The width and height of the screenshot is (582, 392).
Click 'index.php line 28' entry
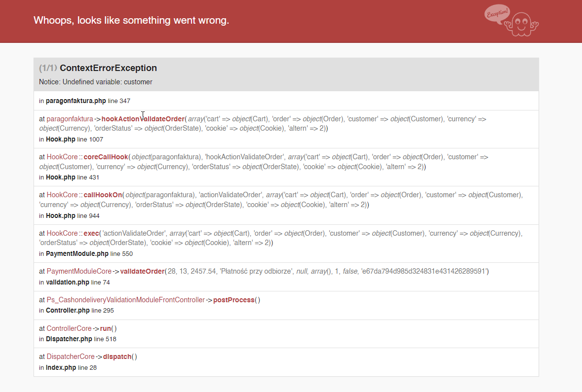pos(68,367)
